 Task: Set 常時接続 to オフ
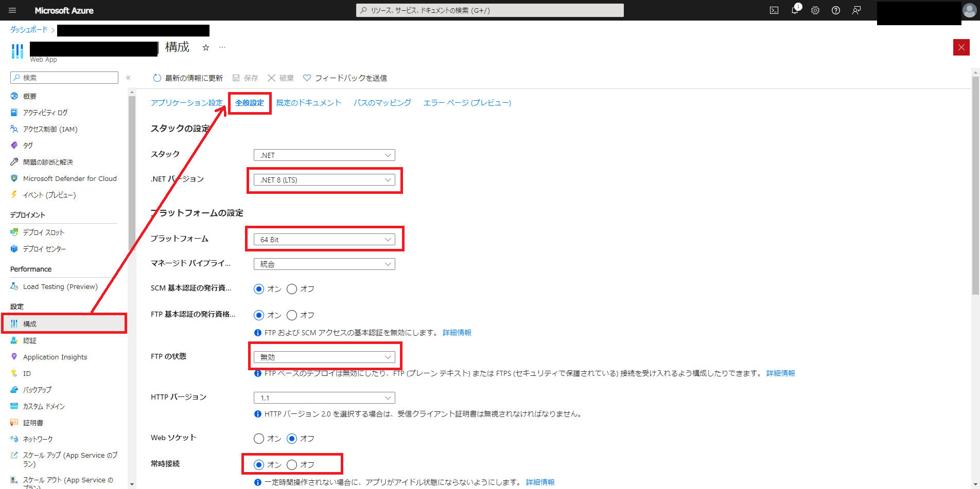point(292,465)
